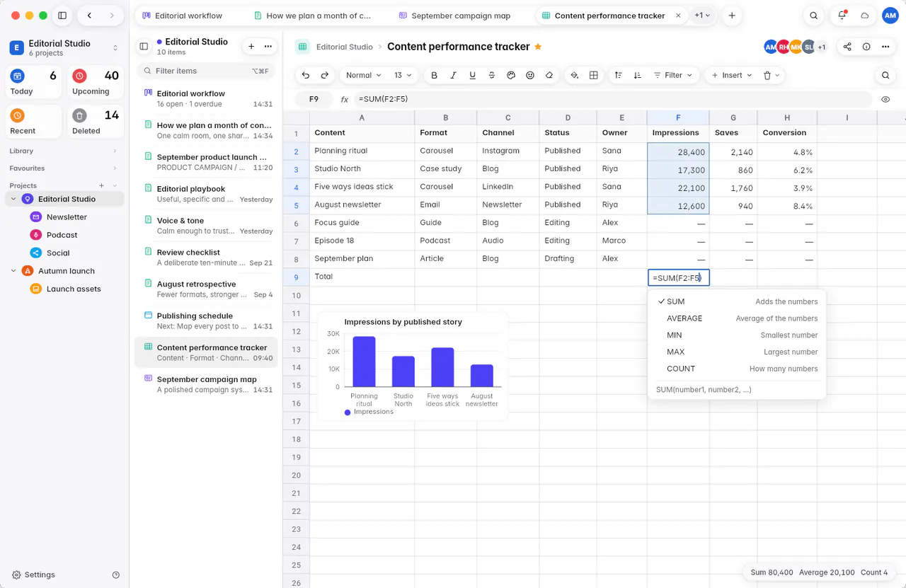Choose MAX from the function list

(737, 352)
